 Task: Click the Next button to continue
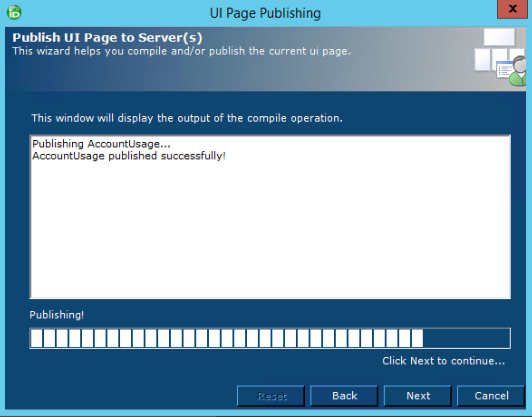[418, 396]
